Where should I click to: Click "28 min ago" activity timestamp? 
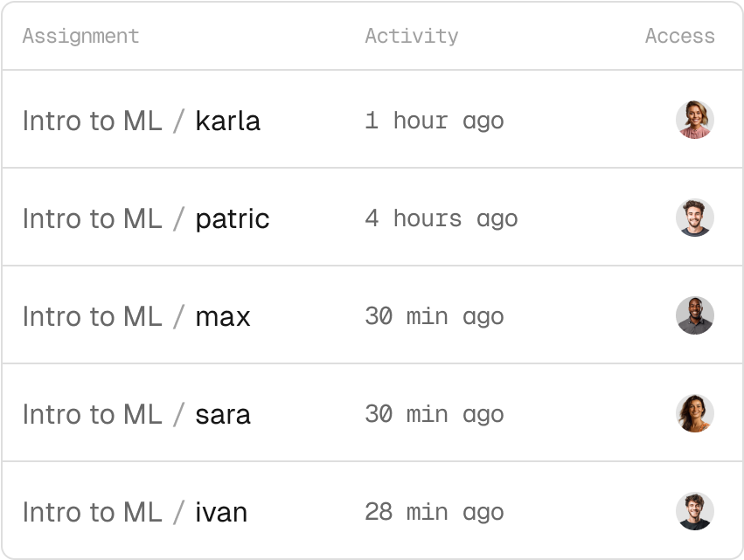434,512
